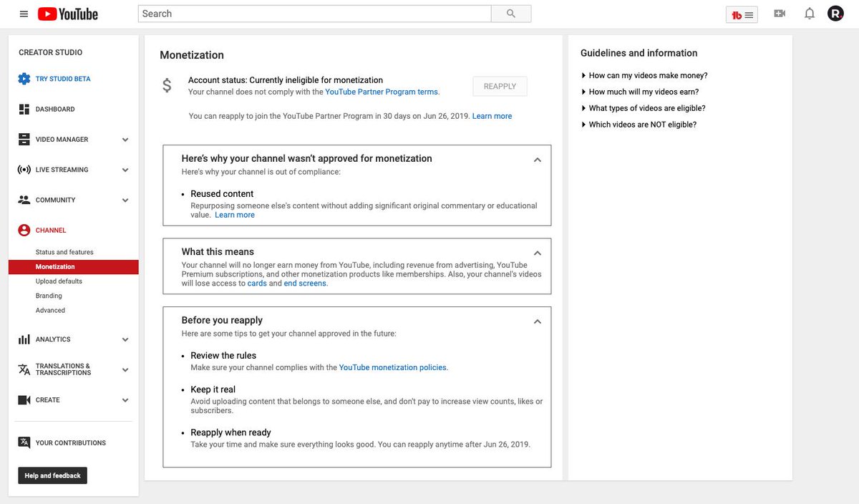Screen dimensions: 859x504
Task: Click the Try Studio Beta link
Action: (63, 79)
